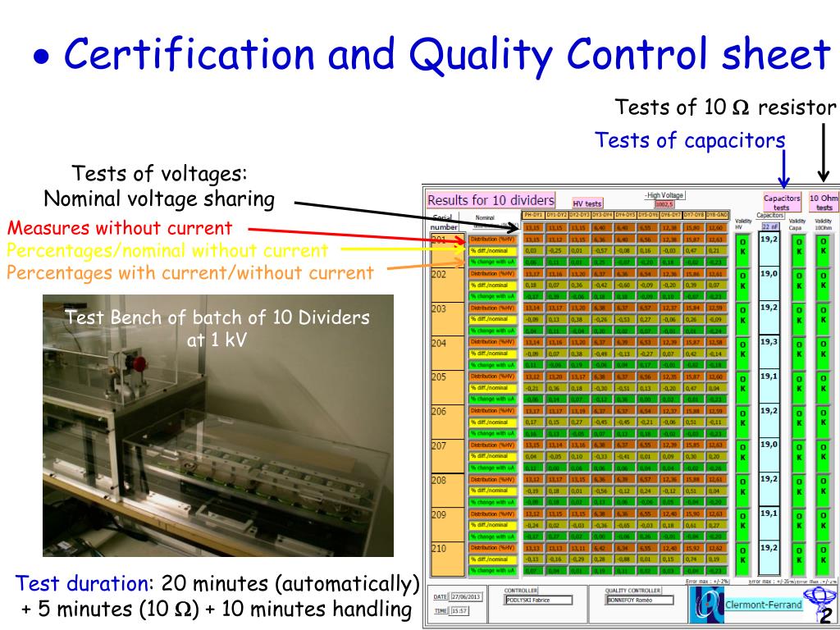
Task: Click the DY7-DY8 column header
Action: [x=694, y=215]
